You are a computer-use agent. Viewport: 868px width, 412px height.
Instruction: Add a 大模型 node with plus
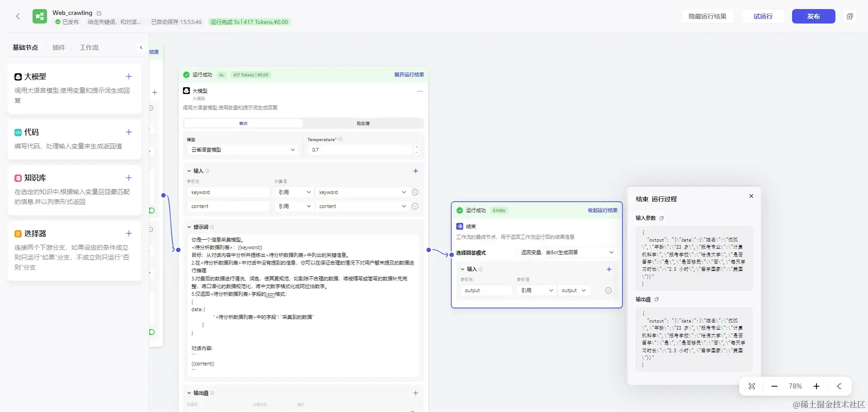click(x=129, y=76)
